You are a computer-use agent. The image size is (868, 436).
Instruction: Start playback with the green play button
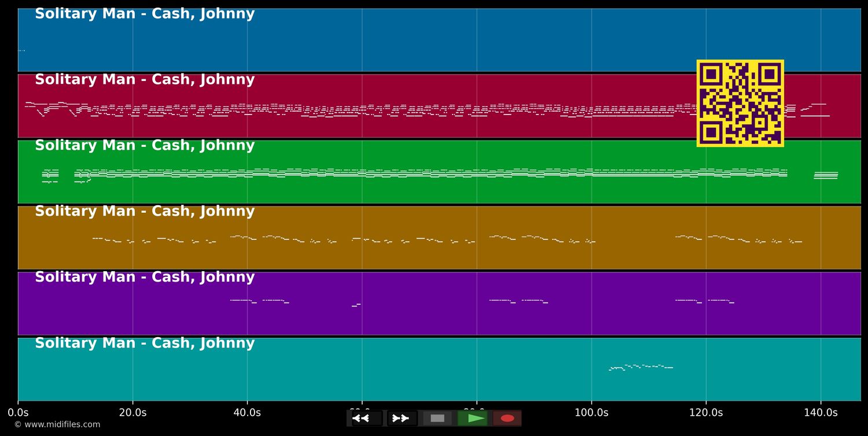[x=472, y=418]
